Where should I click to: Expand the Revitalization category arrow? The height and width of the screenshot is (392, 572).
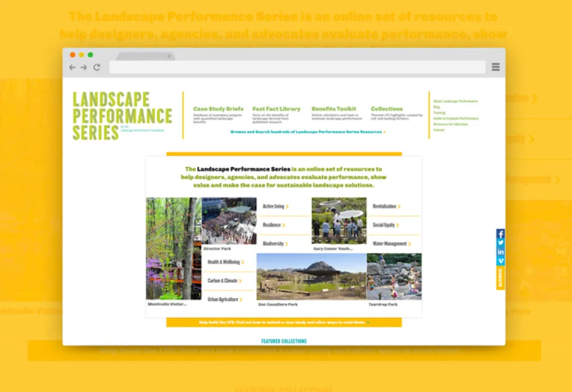(x=399, y=207)
